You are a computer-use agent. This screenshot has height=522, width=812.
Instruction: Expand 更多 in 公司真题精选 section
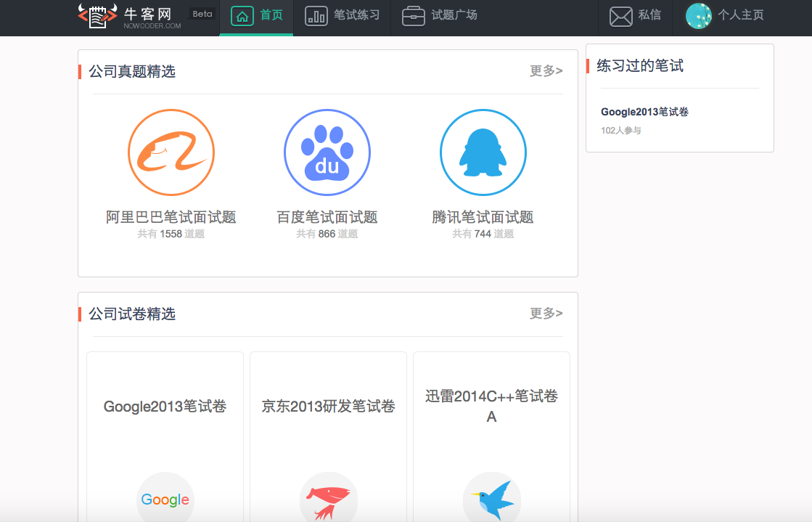click(x=546, y=70)
